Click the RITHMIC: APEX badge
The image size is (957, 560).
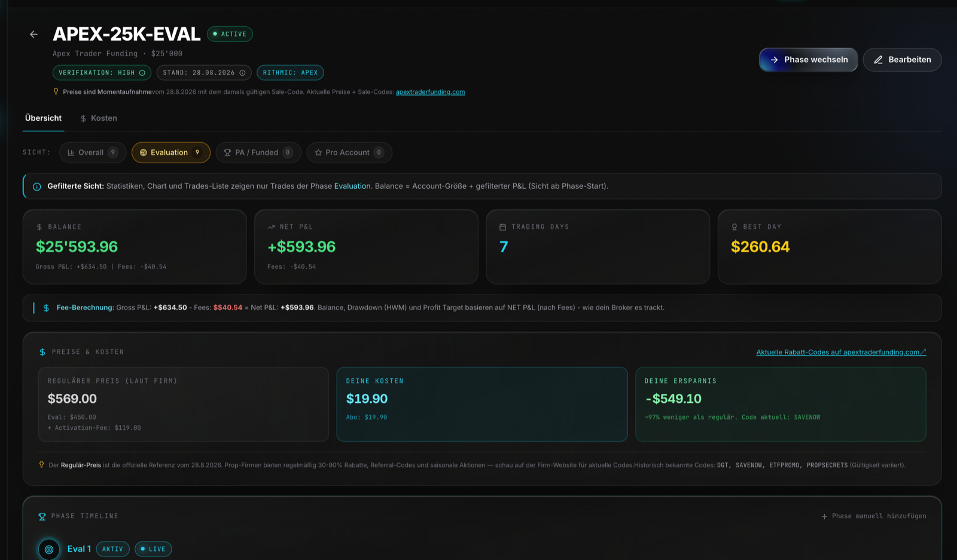point(290,73)
